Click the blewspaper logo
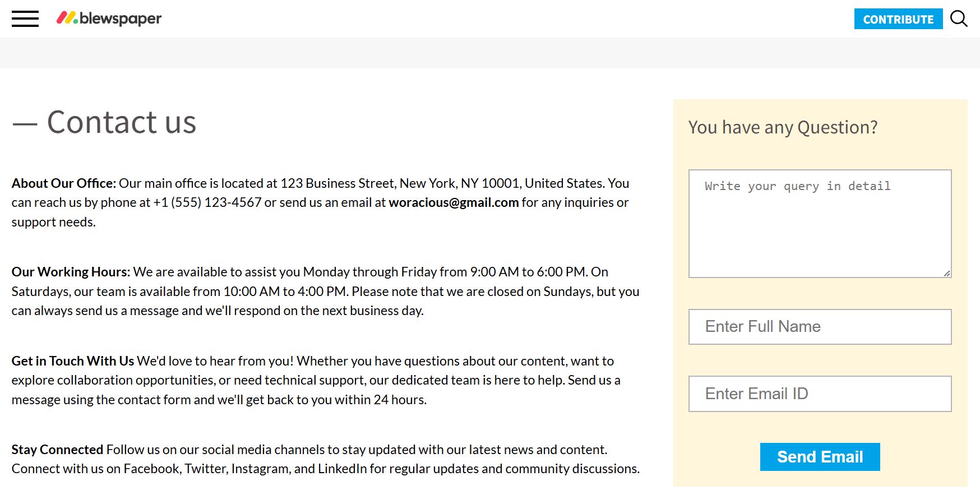 tap(109, 19)
